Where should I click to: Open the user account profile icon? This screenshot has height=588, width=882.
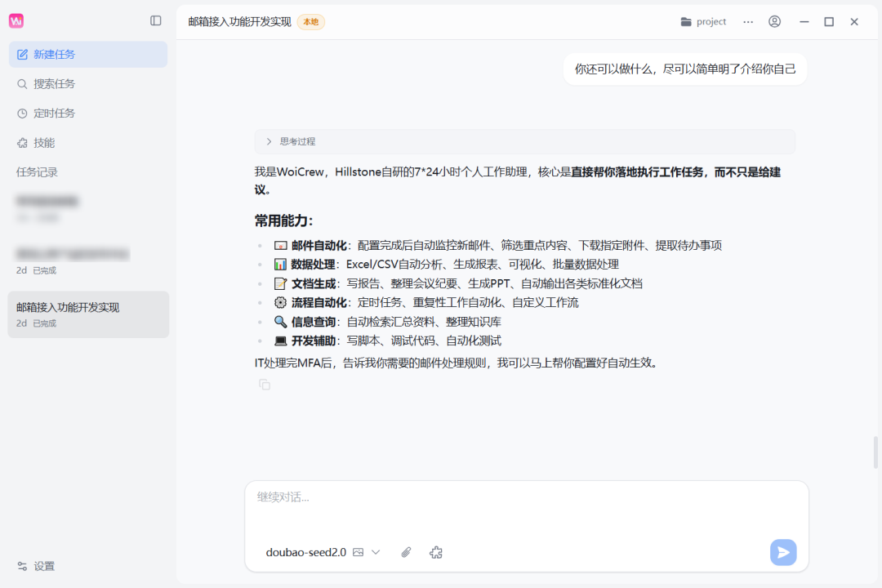pos(774,21)
